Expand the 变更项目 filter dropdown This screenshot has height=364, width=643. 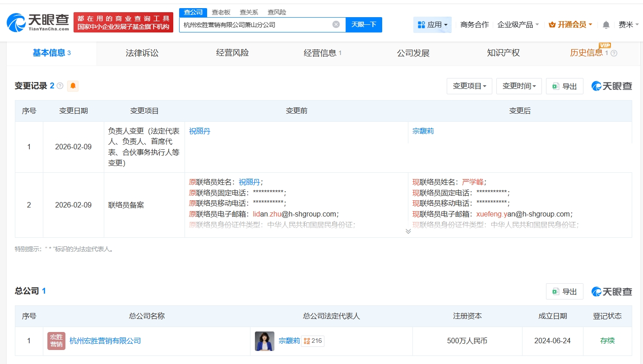pyautogui.click(x=469, y=86)
